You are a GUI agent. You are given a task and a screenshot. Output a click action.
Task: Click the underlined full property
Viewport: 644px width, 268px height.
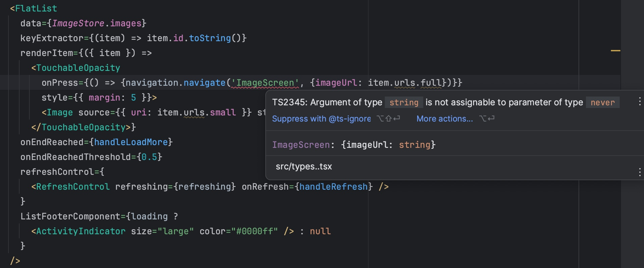tap(431, 83)
